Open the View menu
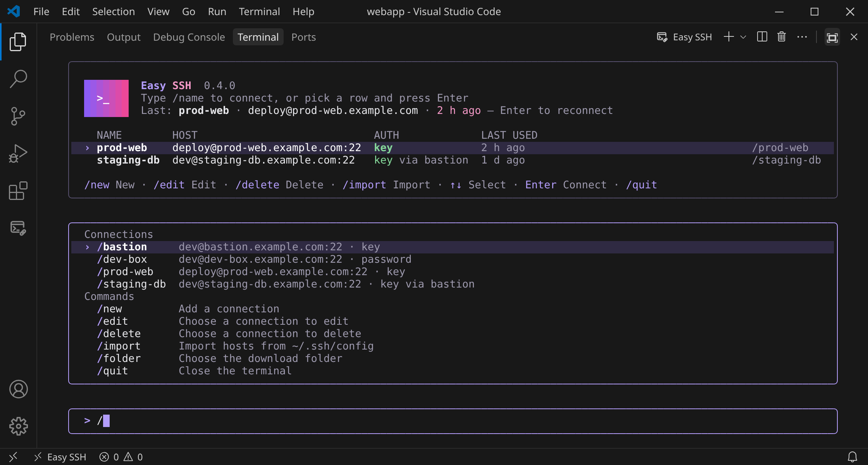The width and height of the screenshot is (868, 465). tap(158, 12)
